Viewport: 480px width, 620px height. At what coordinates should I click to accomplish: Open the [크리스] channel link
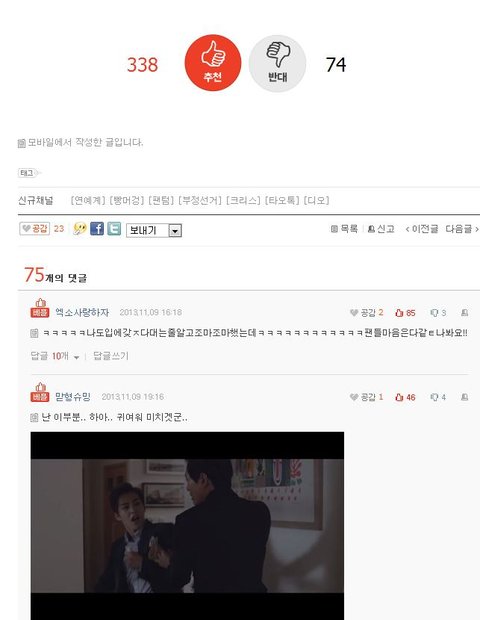coord(243,200)
